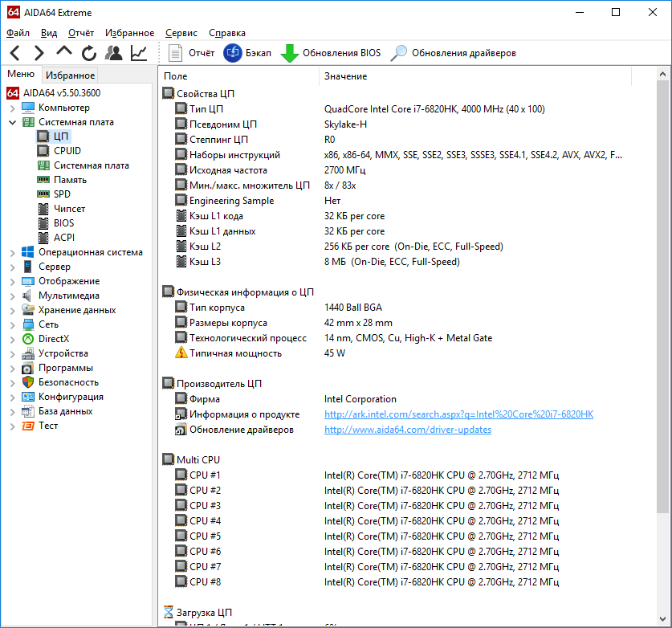The width and height of the screenshot is (672, 628).
Task: Click the Мультимедиа speaker icon
Action: 27,296
